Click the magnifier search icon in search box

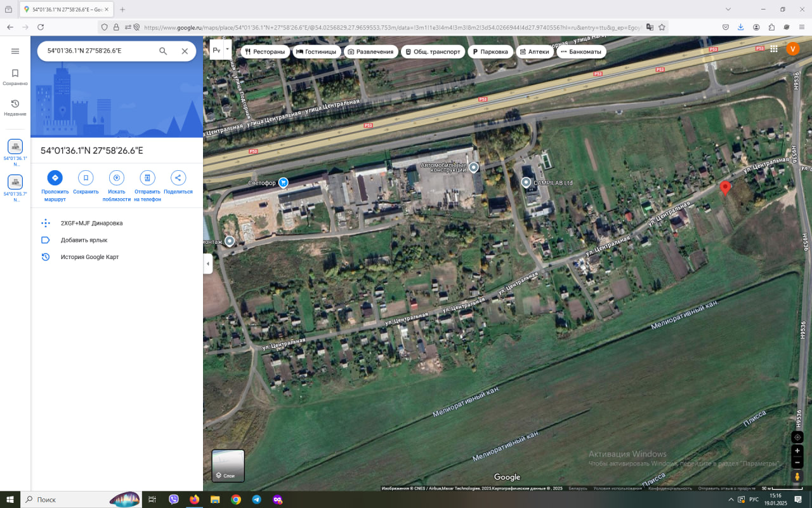163,51
